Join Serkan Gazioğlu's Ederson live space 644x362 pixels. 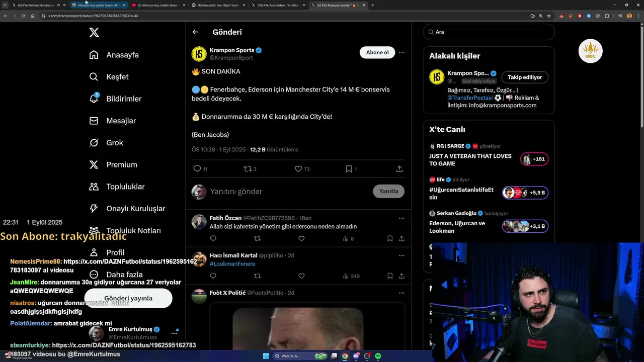[525, 226]
